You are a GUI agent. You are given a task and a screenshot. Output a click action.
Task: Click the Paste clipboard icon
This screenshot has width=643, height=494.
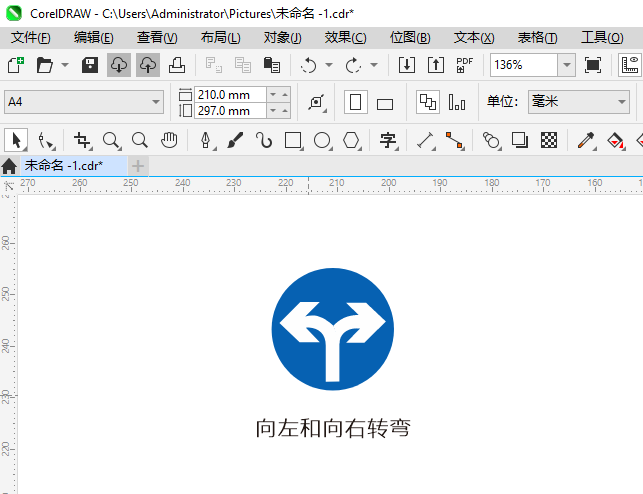pyautogui.click(x=271, y=65)
